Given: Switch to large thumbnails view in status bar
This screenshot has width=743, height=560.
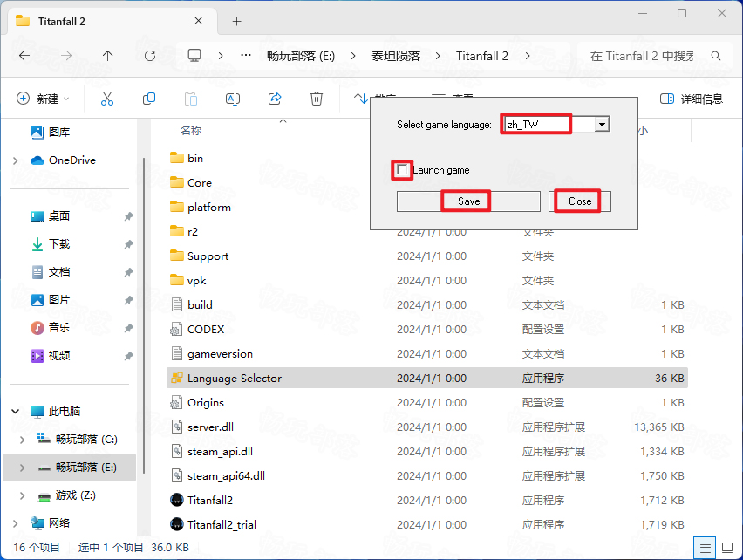Looking at the screenshot, I should [727, 548].
